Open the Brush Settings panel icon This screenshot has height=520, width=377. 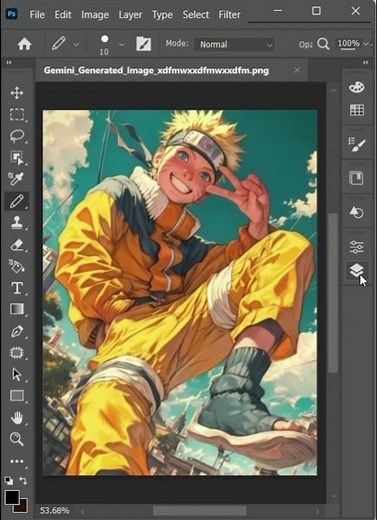click(357, 144)
